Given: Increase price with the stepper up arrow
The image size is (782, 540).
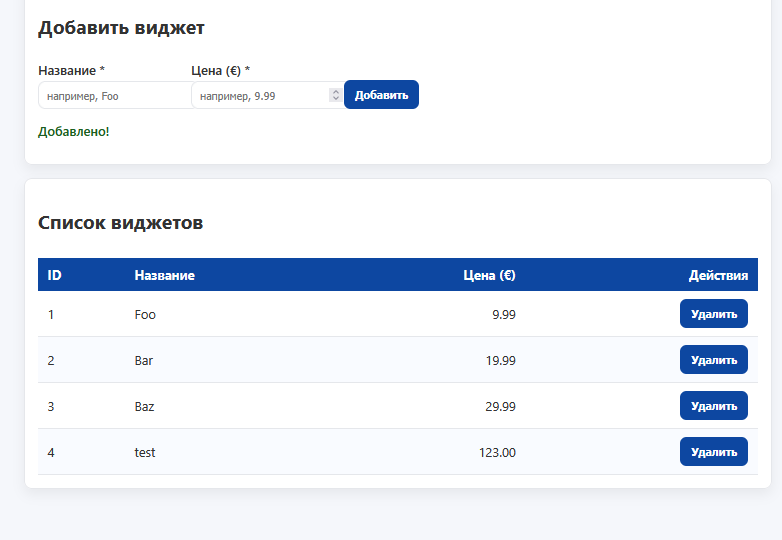Looking at the screenshot, I should coord(335,92).
